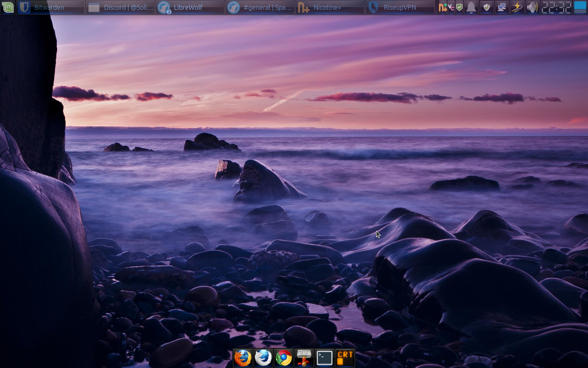588x368 pixels.
Task: Activate the RiseupVPN window
Action: coord(399,7)
